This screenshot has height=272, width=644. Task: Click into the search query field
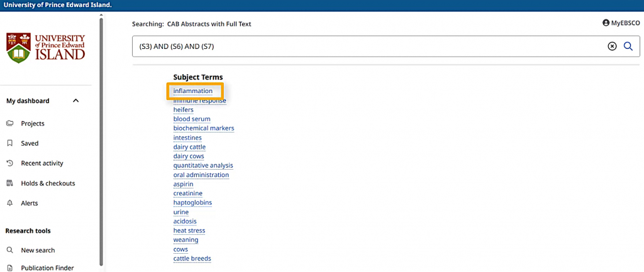click(365, 46)
